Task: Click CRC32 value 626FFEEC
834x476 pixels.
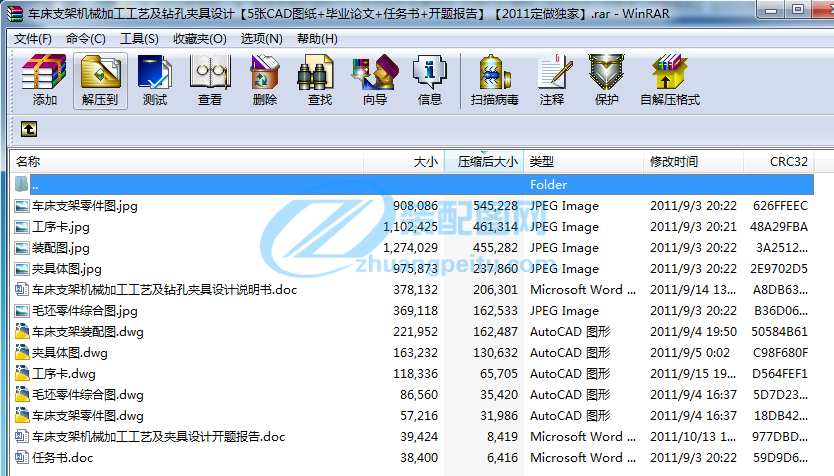Action: coord(780,206)
